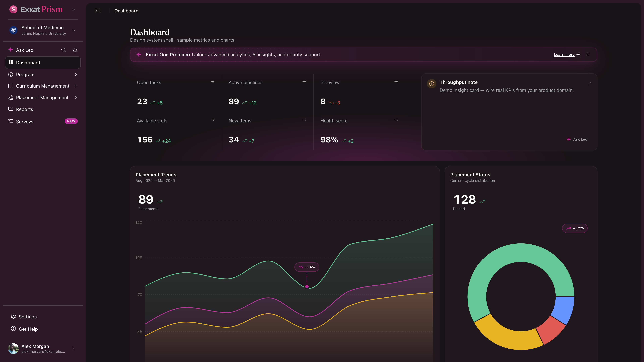This screenshot has height=362, width=644.
Task: Open New items arrow
Action: pyautogui.click(x=304, y=120)
